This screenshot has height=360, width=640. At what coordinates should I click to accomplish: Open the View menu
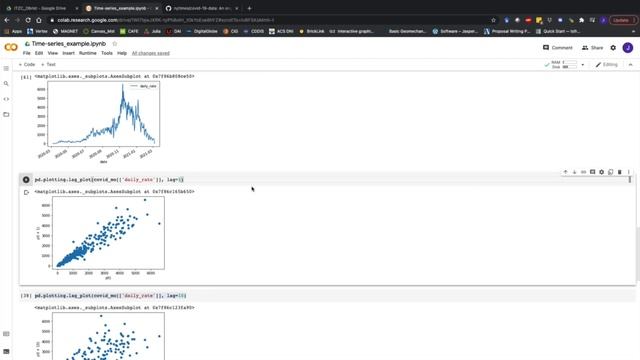point(53,53)
